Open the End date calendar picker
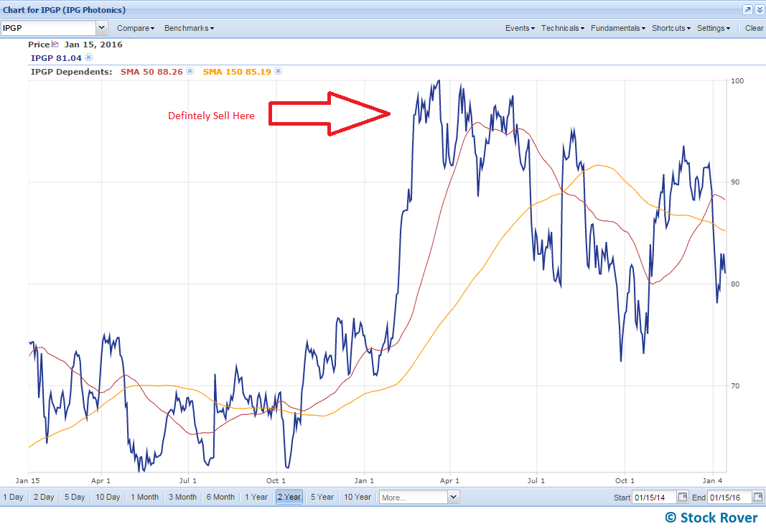Screen dimensions: 766x532 [757, 498]
